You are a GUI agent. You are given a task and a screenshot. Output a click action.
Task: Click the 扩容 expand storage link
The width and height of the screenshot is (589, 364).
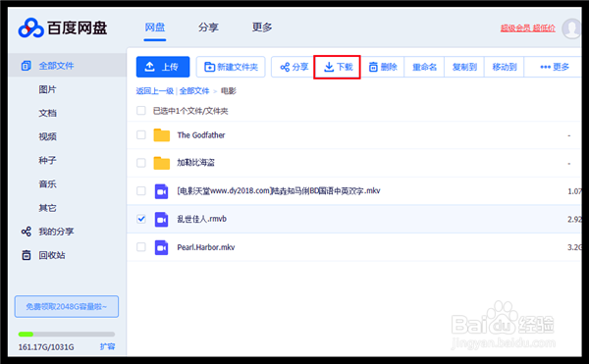pos(107,346)
